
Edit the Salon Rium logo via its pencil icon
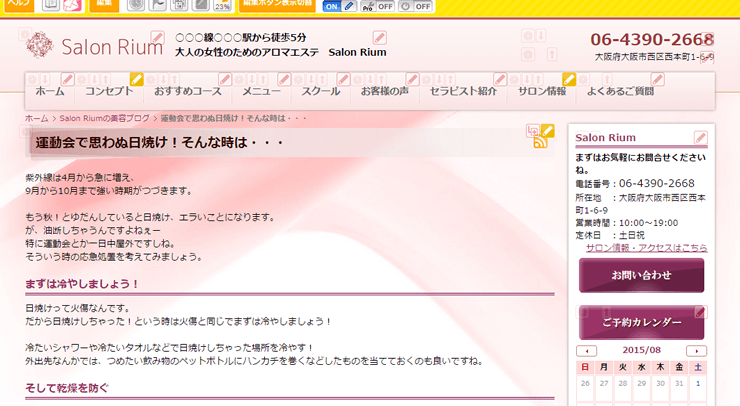157,37
